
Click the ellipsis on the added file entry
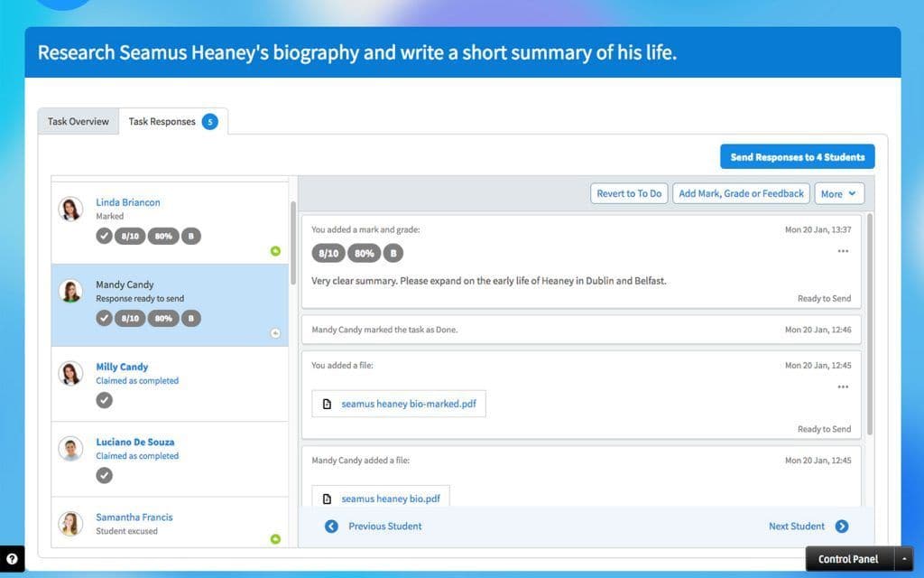[843, 387]
